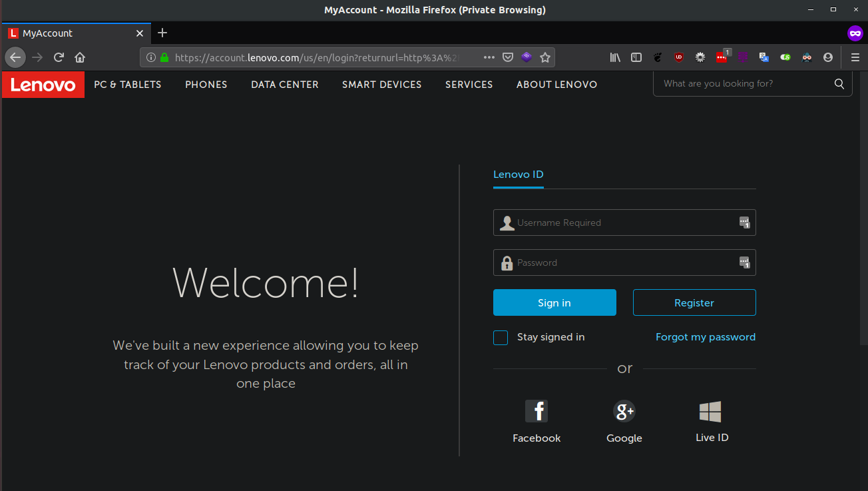This screenshot has width=868, height=491.
Task: Open PHONES menu
Action: 206,85
